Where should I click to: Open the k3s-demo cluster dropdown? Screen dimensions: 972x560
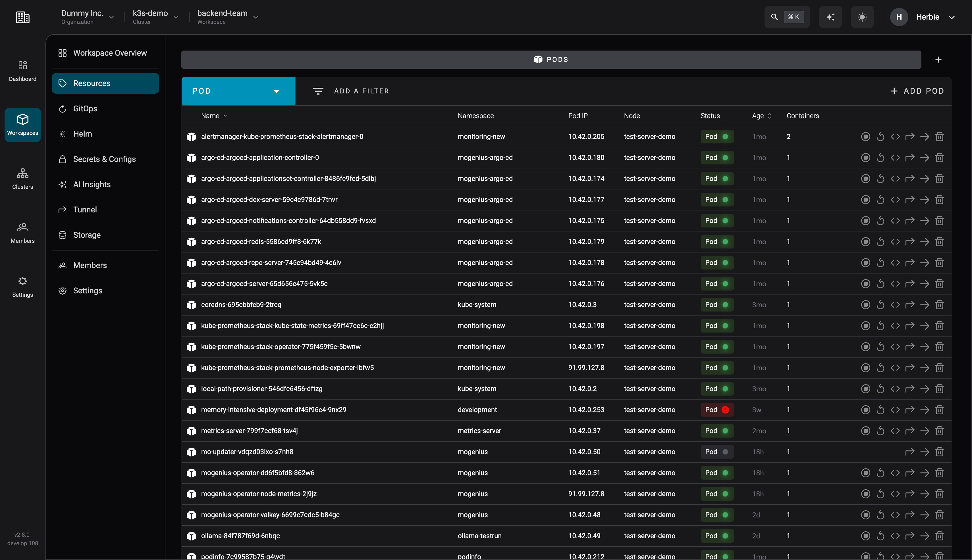coord(155,17)
